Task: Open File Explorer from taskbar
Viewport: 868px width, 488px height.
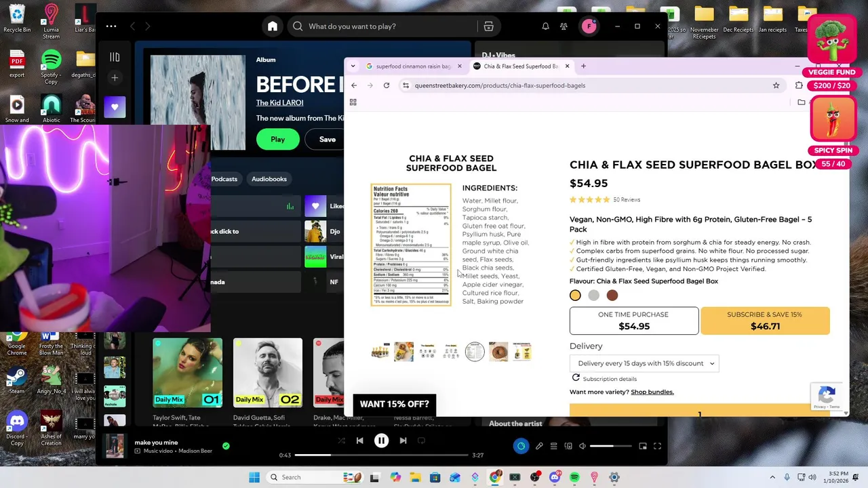Action: (414, 477)
